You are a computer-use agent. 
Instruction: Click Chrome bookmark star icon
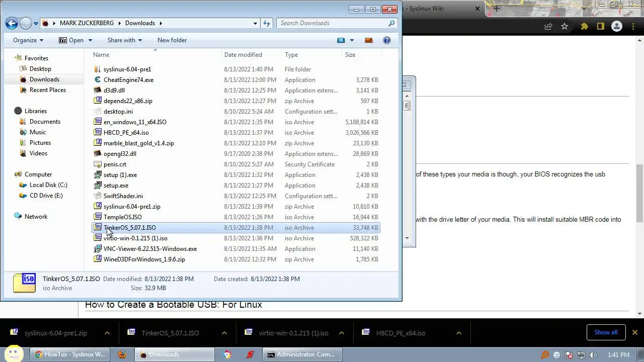565,26
